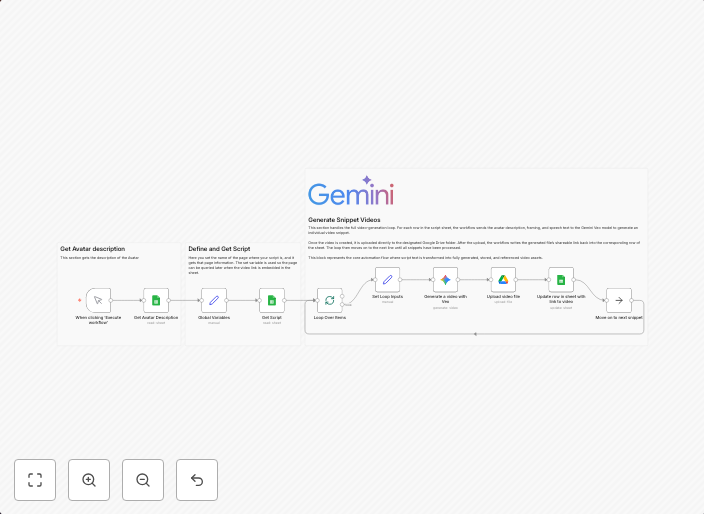
Task: Click the 'Loop Over Items' node label
Action: (330, 317)
